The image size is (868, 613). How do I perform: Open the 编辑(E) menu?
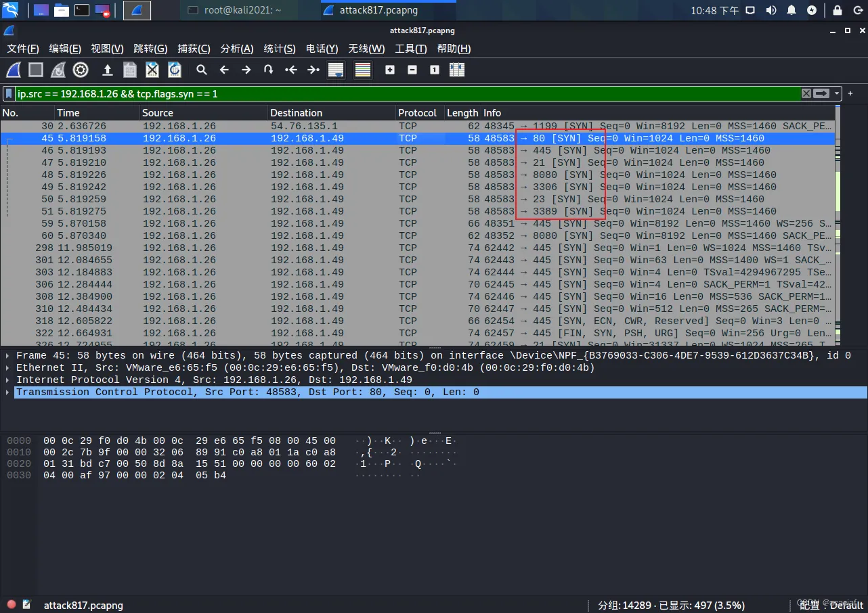click(x=65, y=49)
